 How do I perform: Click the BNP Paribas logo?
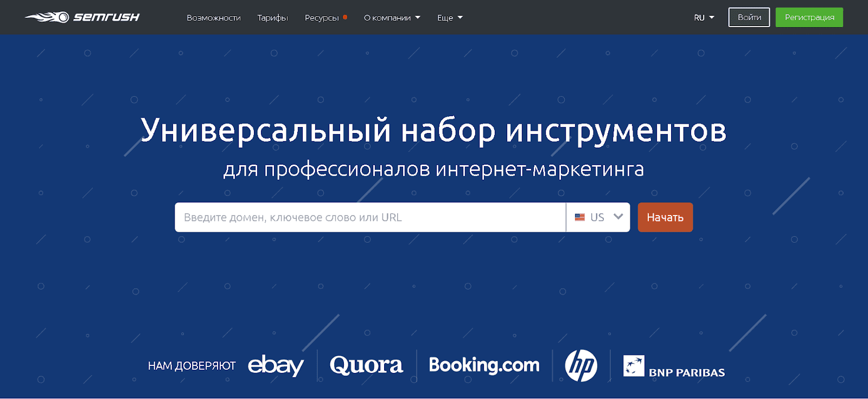click(674, 366)
